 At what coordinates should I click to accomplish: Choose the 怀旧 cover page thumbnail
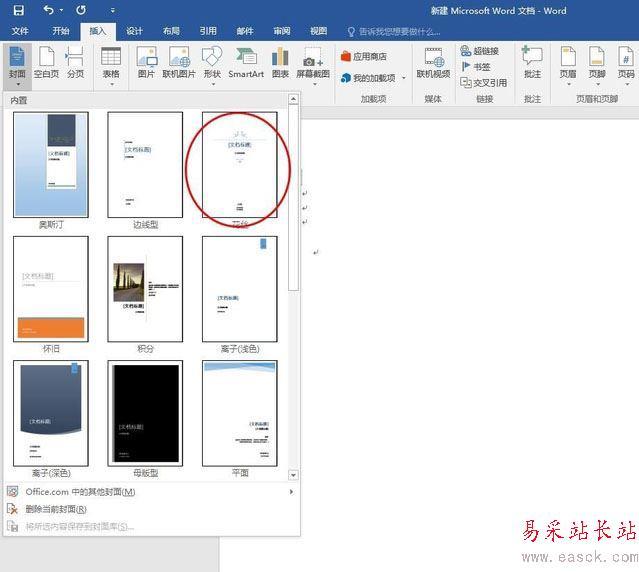(x=51, y=289)
